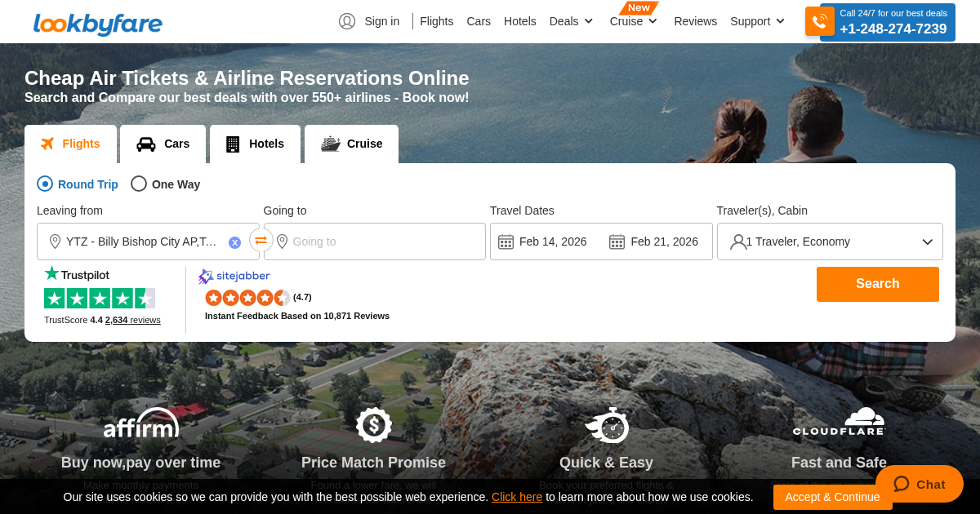This screenshot has width=980, height=514.
Task: Click the Trustpilot green star rating
Action: (100, 298)
